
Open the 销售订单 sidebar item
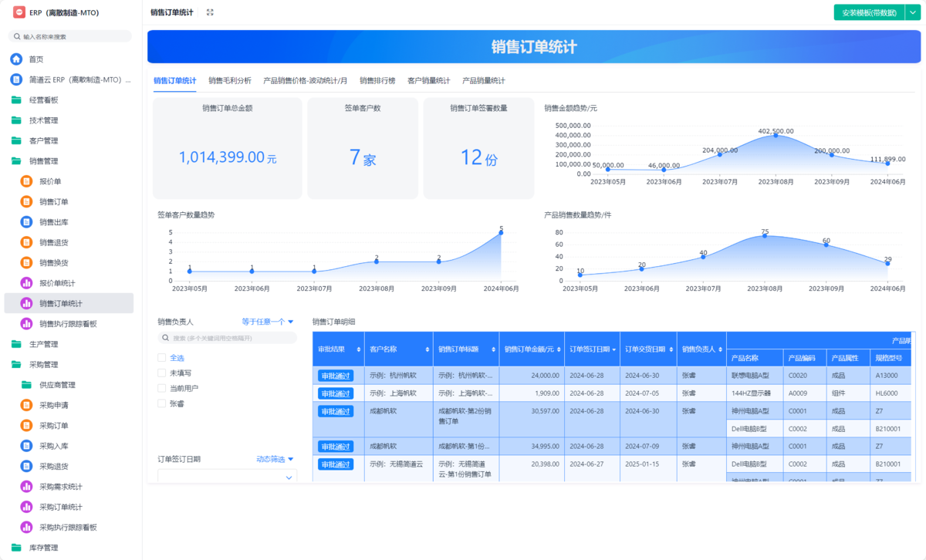[x=46, y=201]
